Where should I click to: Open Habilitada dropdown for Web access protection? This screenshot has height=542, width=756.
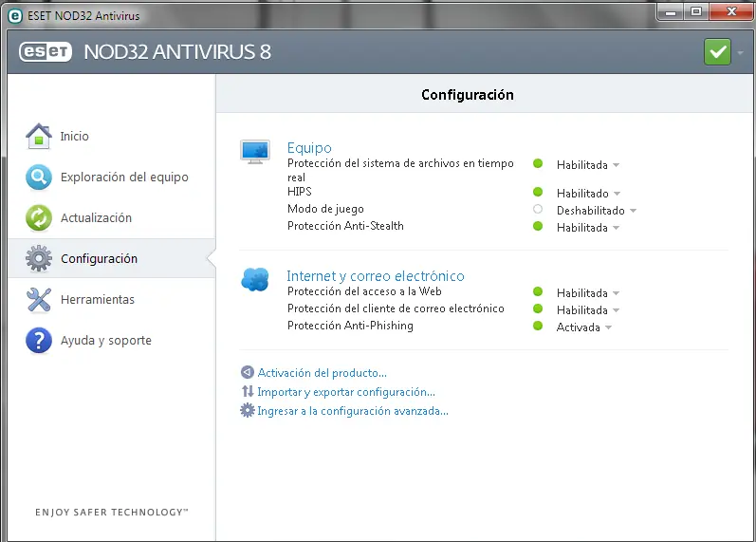[588, 293]
